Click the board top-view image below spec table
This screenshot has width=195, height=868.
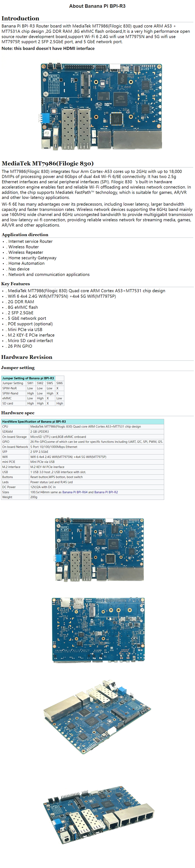click(99, 550)
